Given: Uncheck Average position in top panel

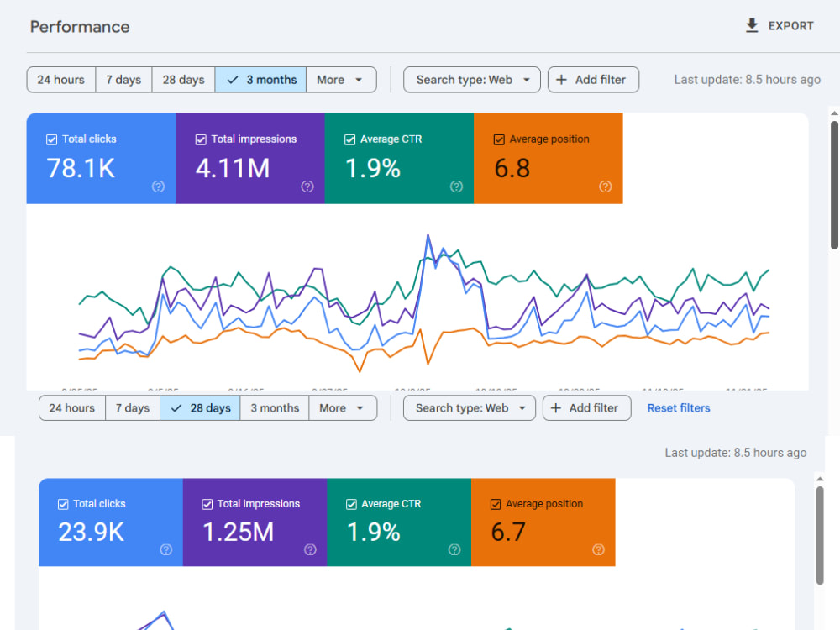Looking at the screenshot, I should [x=499, y=139].
